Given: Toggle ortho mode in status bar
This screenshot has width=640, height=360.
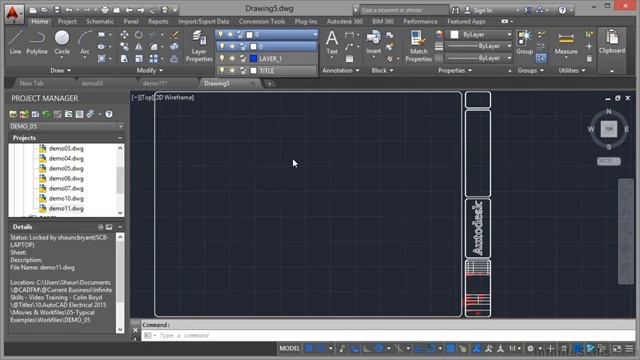Looking at the screenshot, I should [x=367, y=349].
